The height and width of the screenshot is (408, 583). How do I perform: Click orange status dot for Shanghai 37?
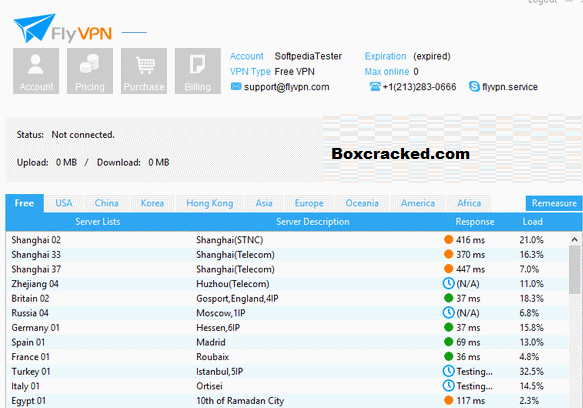(x=448, y=269)
